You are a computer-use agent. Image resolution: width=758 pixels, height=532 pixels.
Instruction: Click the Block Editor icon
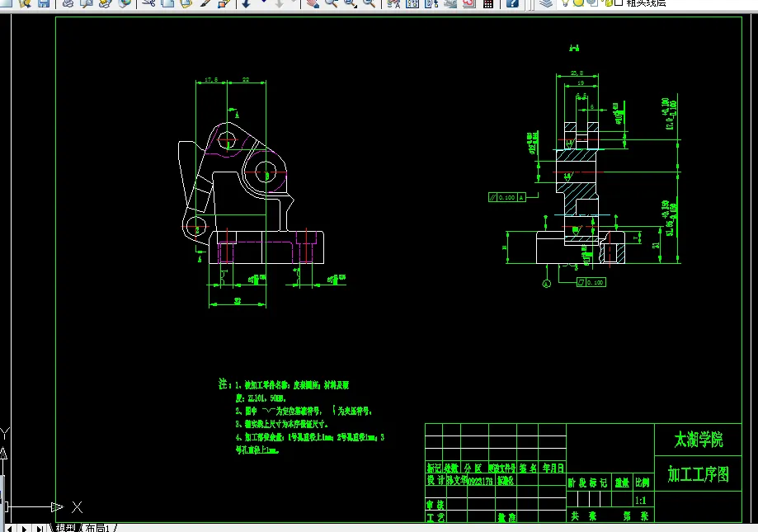[x=224, y=3]
